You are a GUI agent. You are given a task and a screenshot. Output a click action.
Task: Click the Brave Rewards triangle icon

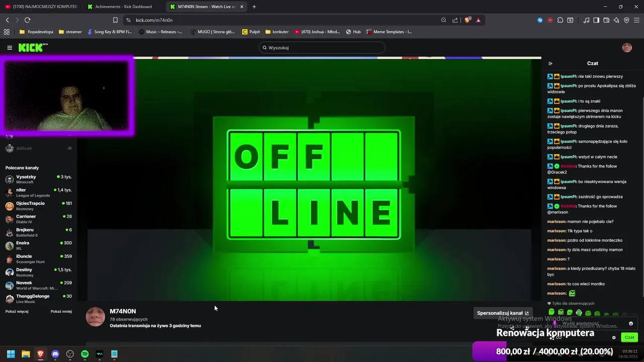pos(478,20)
